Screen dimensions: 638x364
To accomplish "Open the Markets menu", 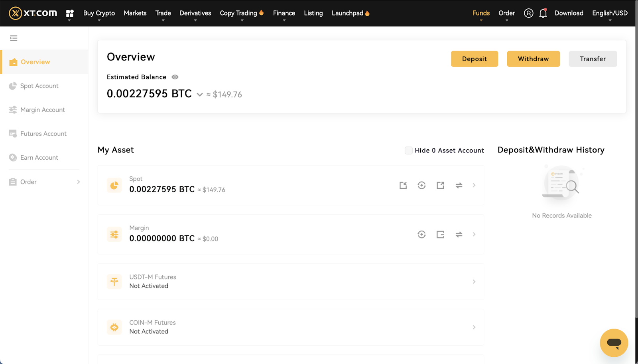I will click(135, 13).
